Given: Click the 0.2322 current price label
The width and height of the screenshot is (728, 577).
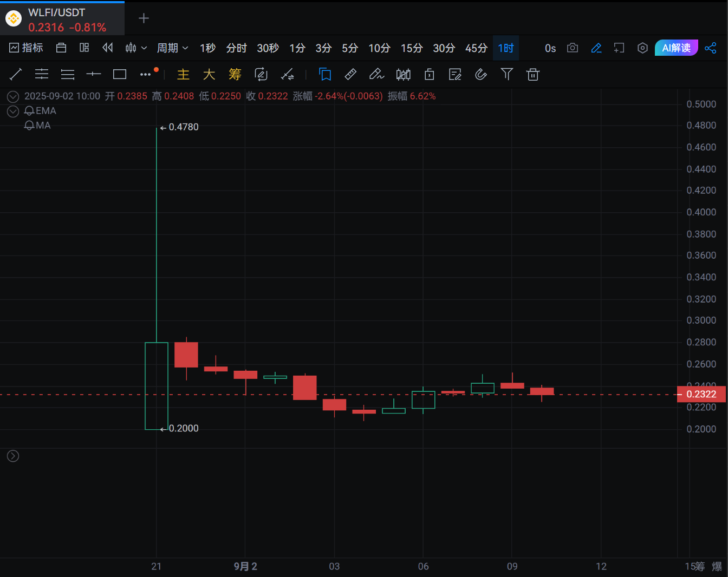Looking at the screenshot, I should (x=701, y=394).
